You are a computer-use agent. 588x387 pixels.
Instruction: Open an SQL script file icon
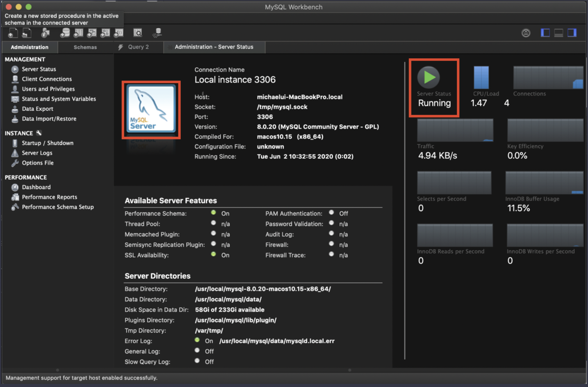pos(27,33)
